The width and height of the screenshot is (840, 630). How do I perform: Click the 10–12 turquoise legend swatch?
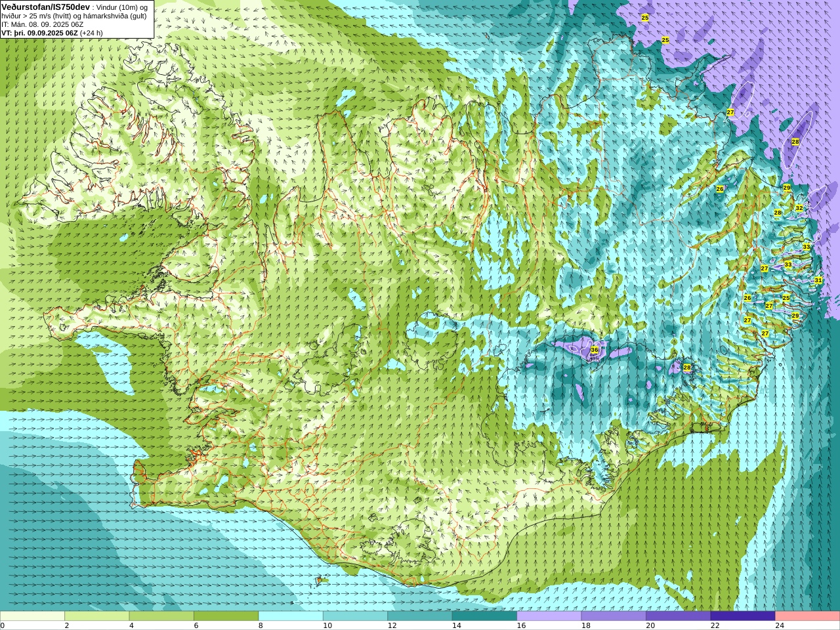pyautogui.click(x=355, y=616)
